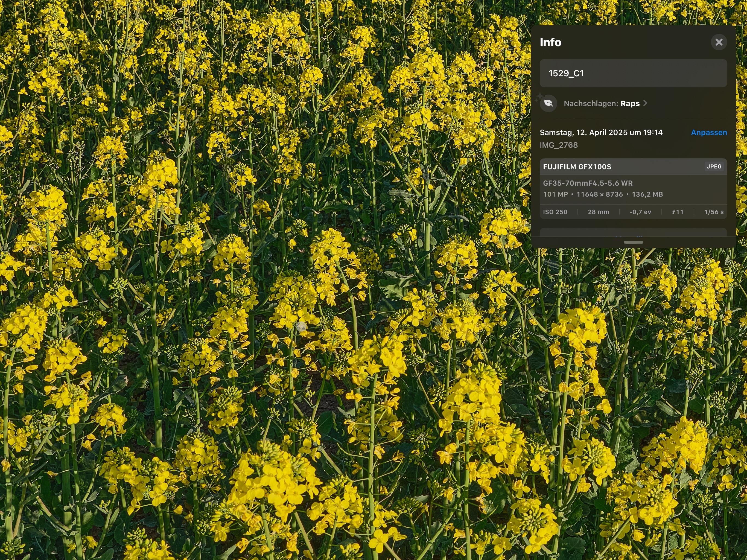Close the Info panel with X

pos(719,42)
